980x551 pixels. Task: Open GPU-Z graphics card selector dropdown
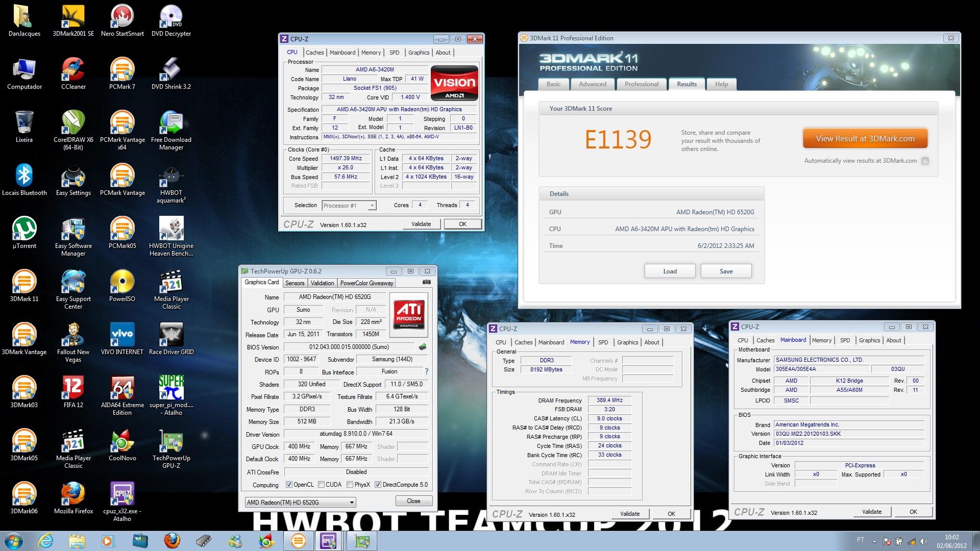300,503
